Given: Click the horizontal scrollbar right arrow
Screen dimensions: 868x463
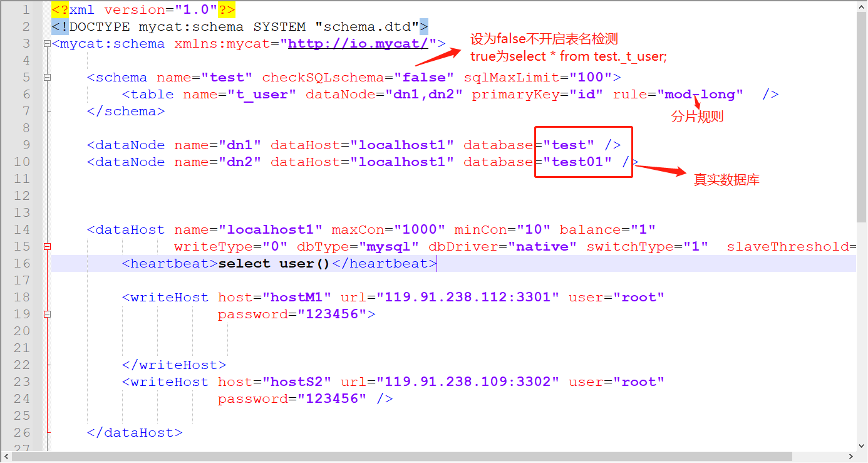Looking at the screenshot, I should [x=850, y=457].
